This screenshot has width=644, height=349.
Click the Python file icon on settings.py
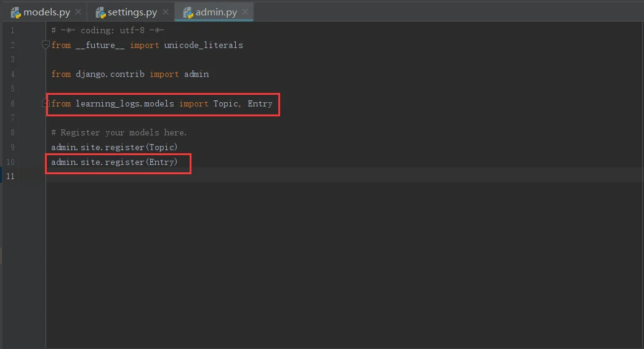point(100,13)
